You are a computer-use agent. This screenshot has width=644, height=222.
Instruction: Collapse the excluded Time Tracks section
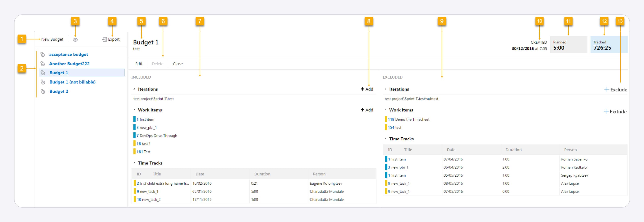(x=386, y=139)
